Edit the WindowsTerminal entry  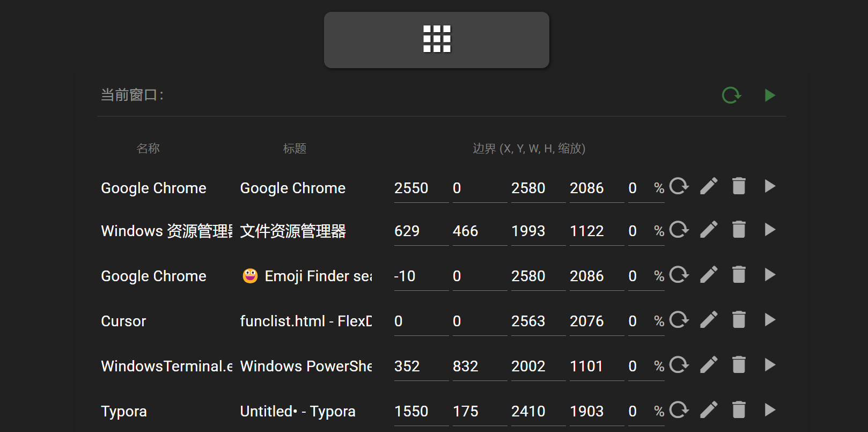(x=709, y=365)
